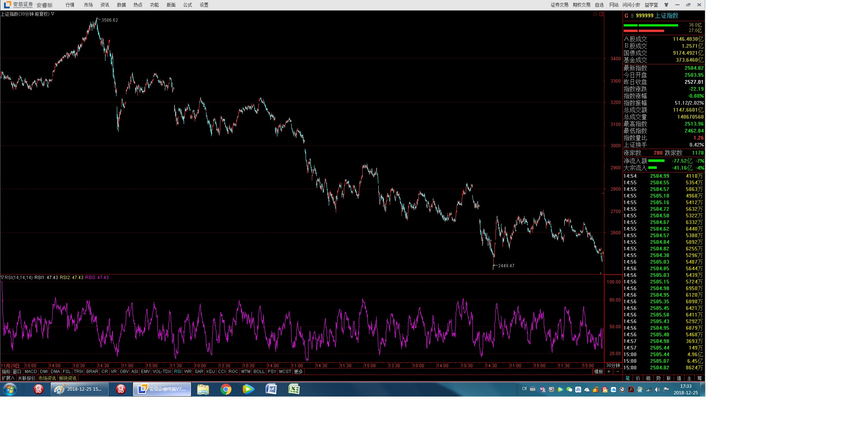
Task: Expand the 扩展 panel at bottom
Action: pos(8,378)
